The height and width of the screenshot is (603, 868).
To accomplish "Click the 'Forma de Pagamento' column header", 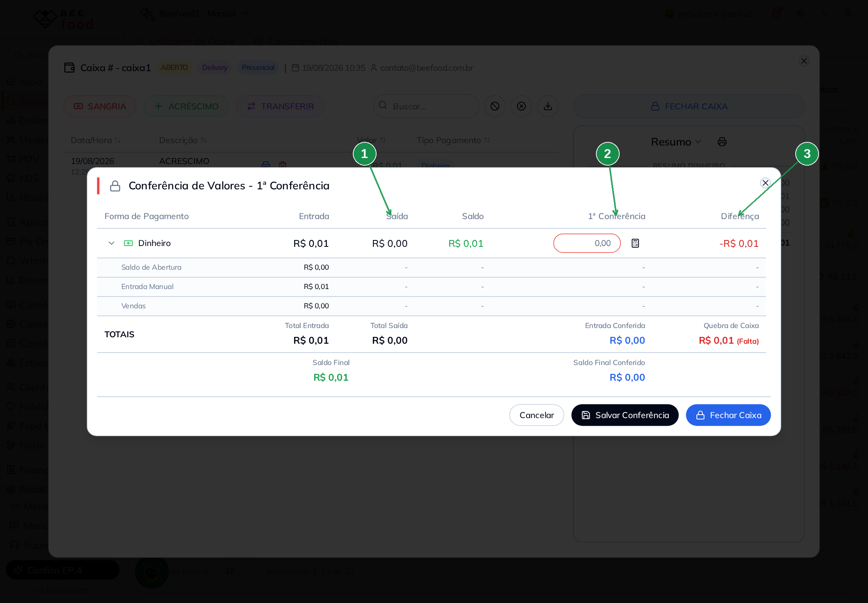I will 147,216.
